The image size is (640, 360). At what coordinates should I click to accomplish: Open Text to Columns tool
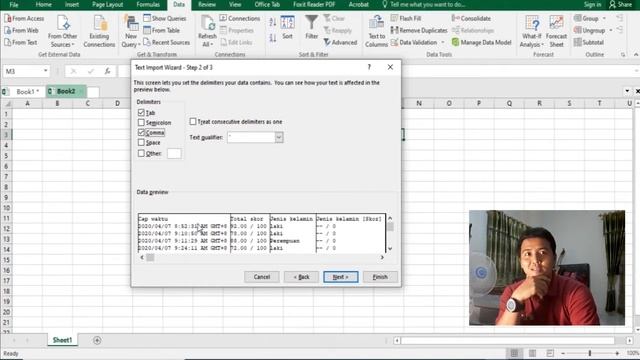[376, 31]
